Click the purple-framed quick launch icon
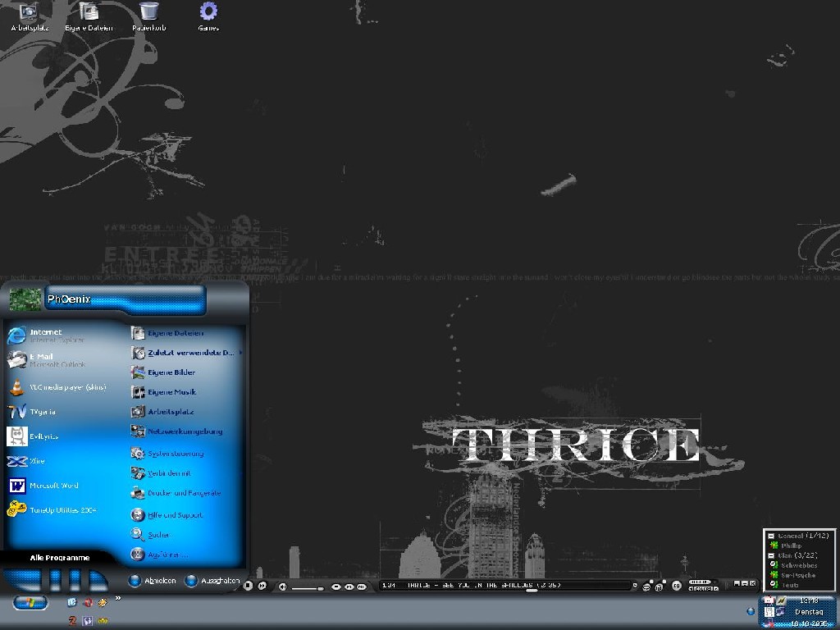 [88, 621]
